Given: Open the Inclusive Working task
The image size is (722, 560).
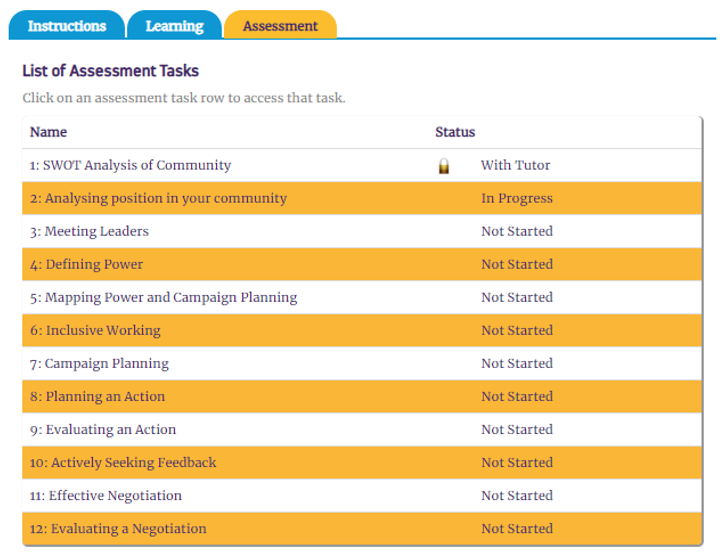Looking at the screenshot, I should point(95,330).
